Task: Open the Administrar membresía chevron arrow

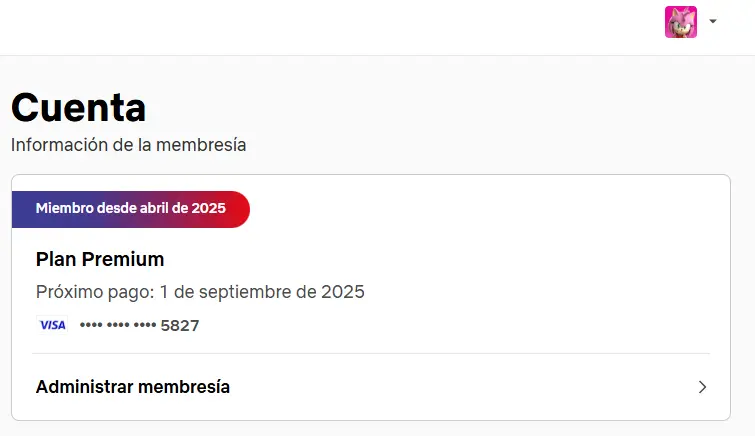Action: pos(703,387)
